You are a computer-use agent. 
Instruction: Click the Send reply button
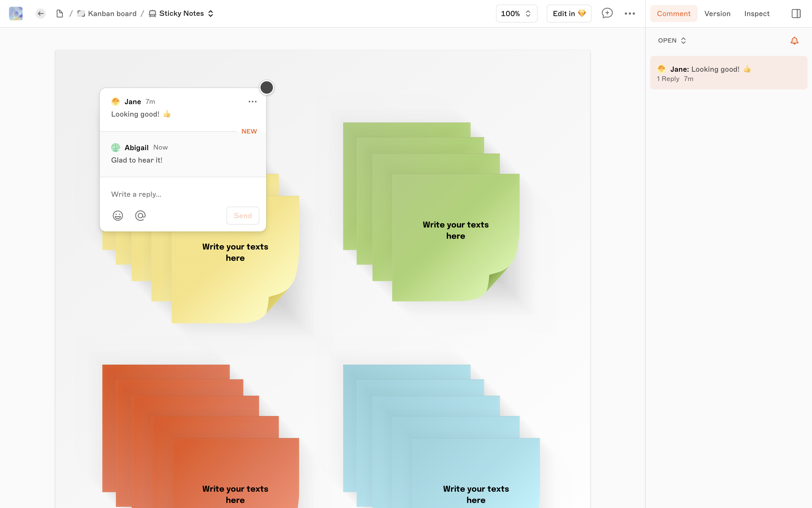point(242,216)
